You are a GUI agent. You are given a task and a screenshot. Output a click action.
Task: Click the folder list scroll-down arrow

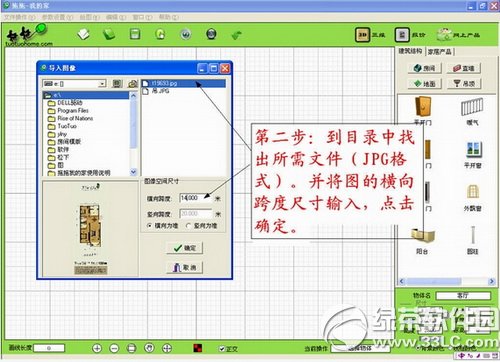click(133, 172)
